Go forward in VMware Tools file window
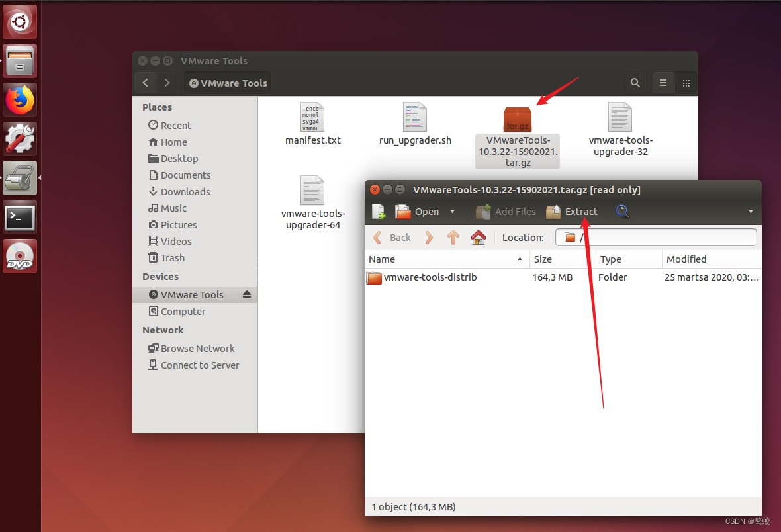This screenshot has height=532, width=781. point(167,83)
